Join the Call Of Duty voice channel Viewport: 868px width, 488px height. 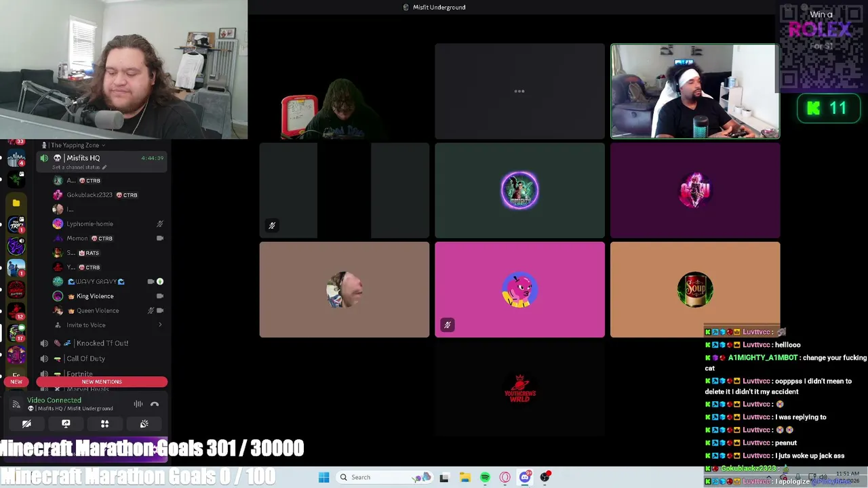102,359
